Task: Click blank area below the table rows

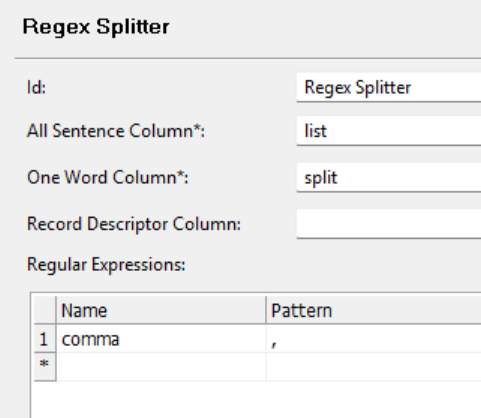Action: point(257,399)
